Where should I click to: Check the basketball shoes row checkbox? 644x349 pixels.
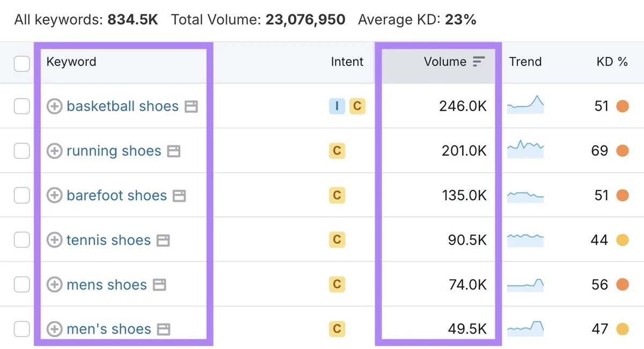coord(21,106)
